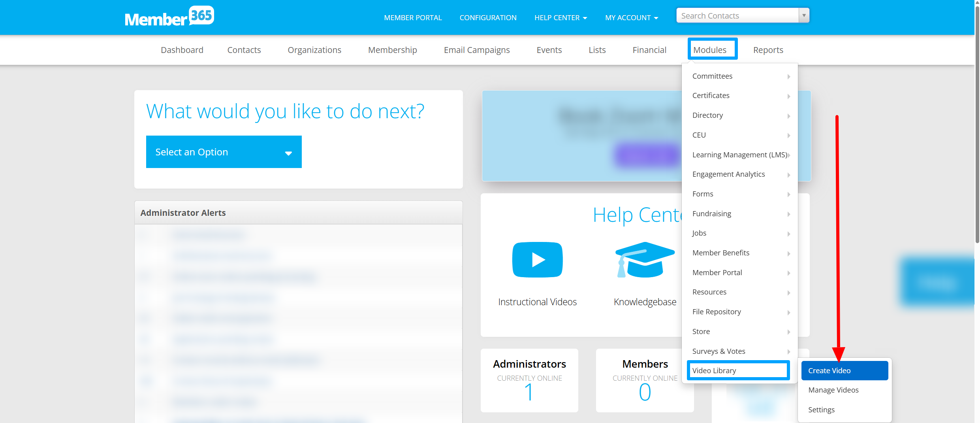Expand Resources submenu
Screen dimensions: 980x423
click(739, 292)
